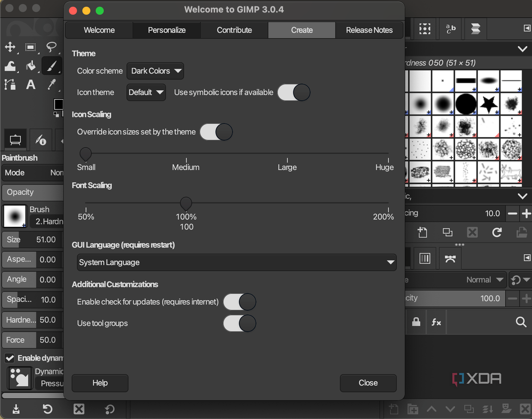Open the Patterns tab in right dock
The width and height of the screenshot is (532, 419).
(425, 29)
